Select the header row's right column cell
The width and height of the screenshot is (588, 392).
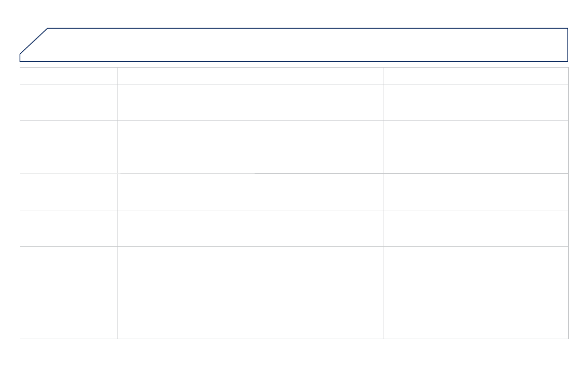point(475,76)
